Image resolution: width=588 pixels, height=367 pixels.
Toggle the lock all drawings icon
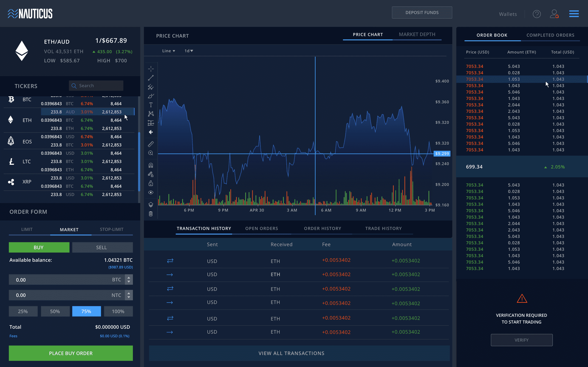click(151, 183)
